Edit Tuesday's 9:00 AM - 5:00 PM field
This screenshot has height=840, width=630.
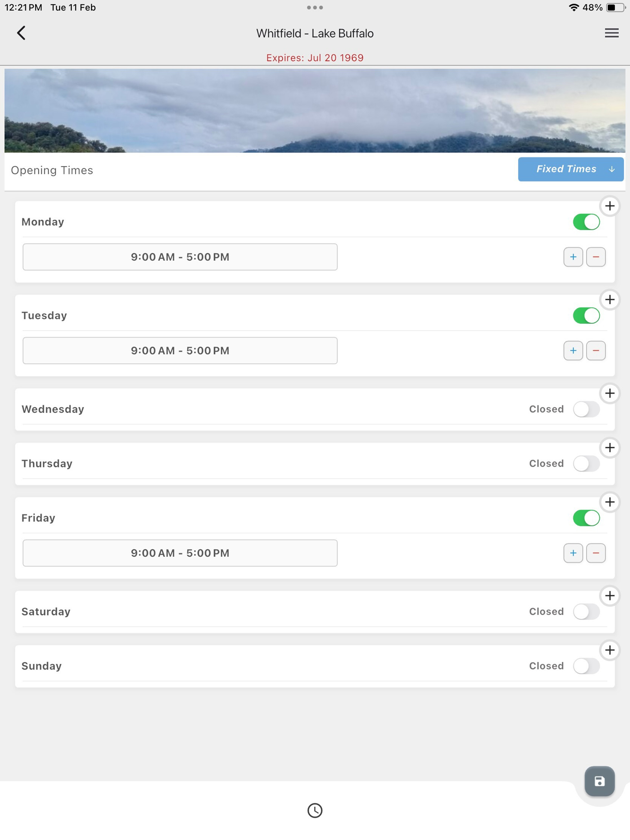pos(180,351)
